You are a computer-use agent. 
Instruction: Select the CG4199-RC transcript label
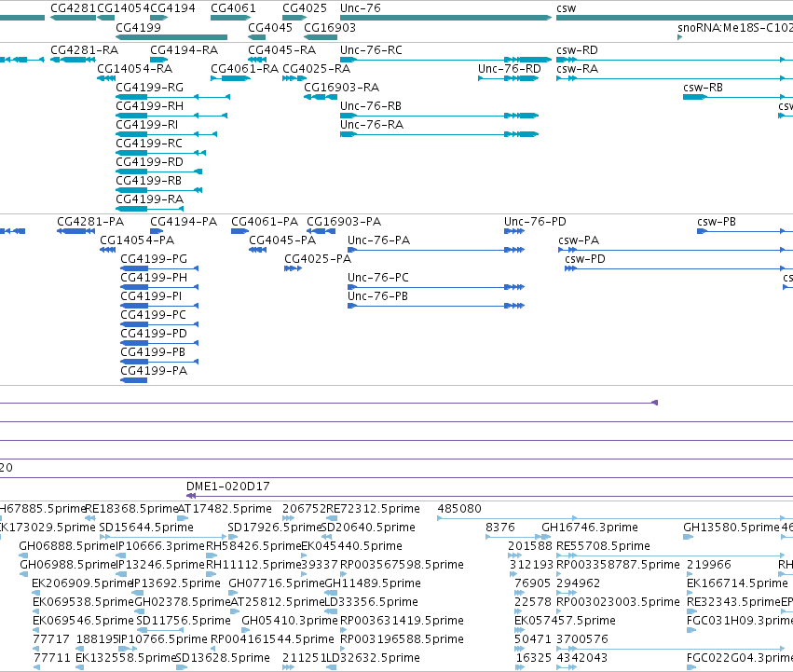(149, 144)
